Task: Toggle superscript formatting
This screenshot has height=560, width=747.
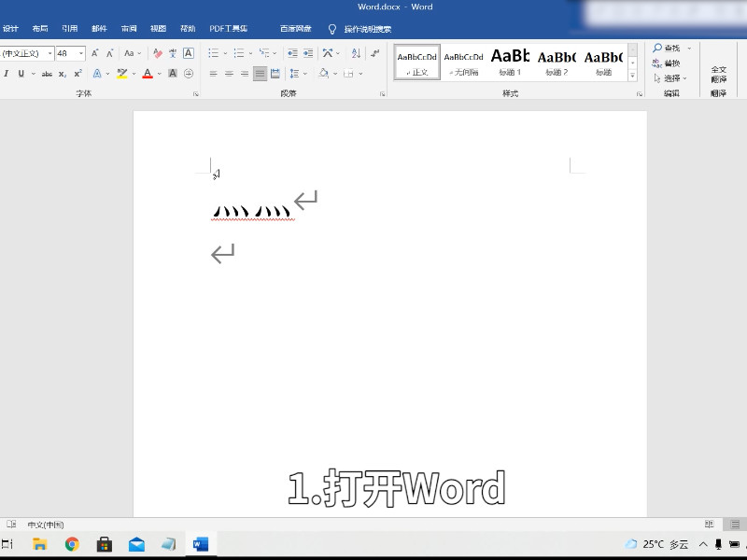Action: 78,74
